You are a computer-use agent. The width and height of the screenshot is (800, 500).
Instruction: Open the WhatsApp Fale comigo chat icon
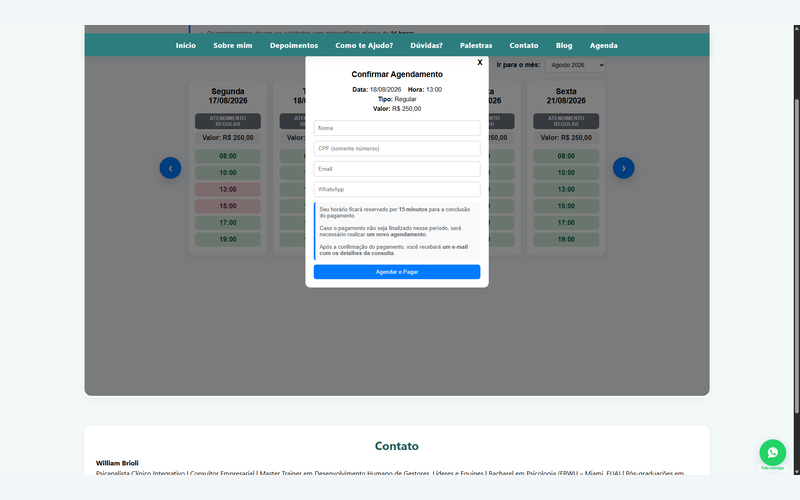pos(772,453)
